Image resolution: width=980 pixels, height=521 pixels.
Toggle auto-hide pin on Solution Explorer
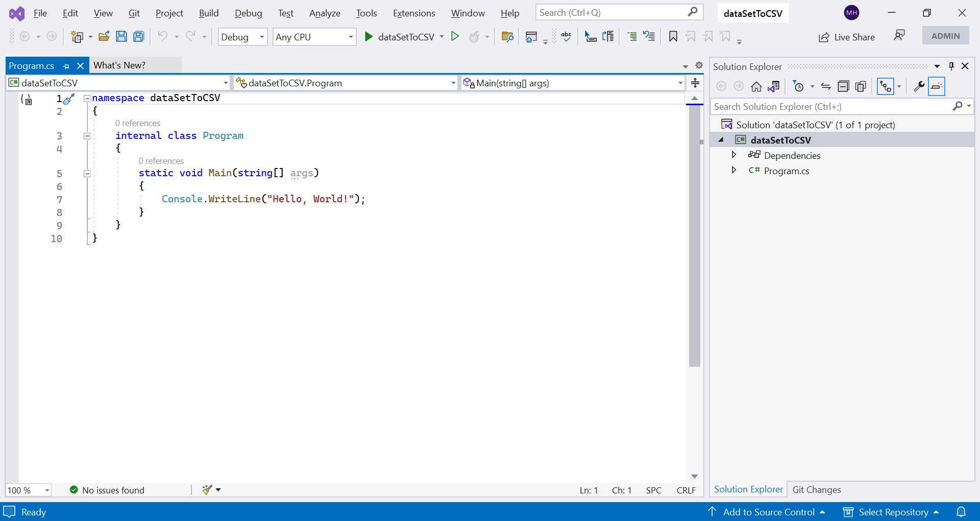951,66
